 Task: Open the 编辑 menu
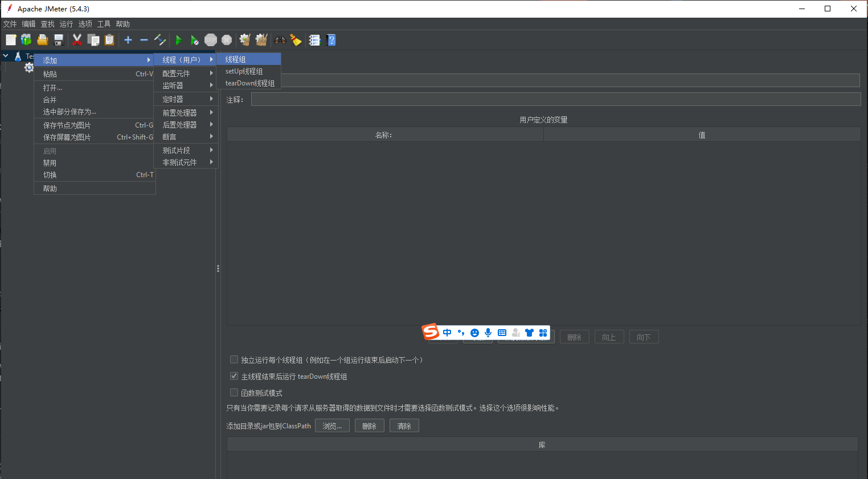(x=29, y=24)
